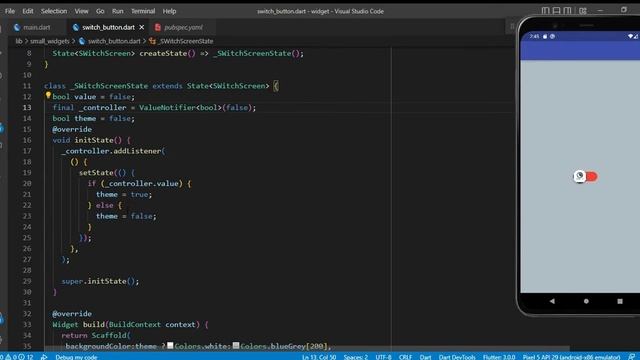Viewport: 640px width, 360px height.
Task: Toggle secondary side bar layout icon
Action: click(x=567, y=11)
